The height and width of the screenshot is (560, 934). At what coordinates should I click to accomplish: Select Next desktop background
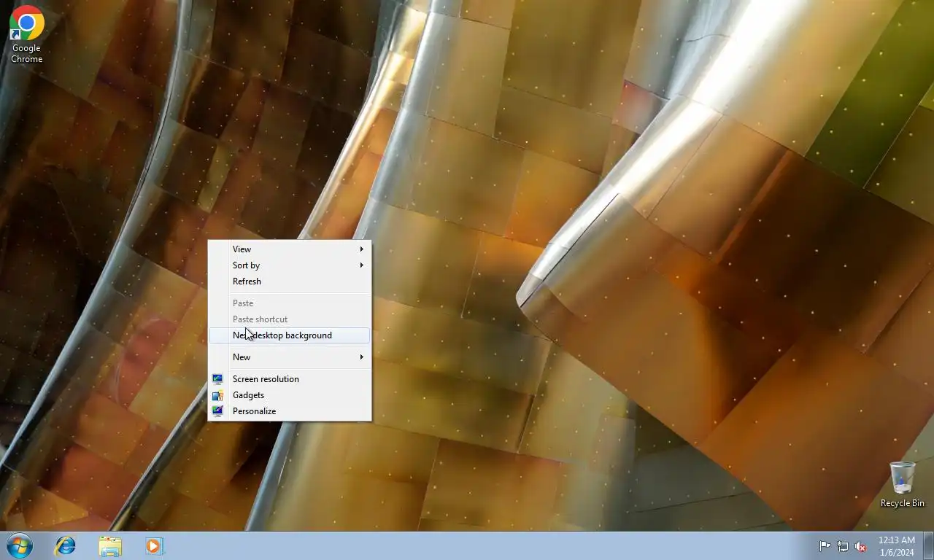pos(290,335)
